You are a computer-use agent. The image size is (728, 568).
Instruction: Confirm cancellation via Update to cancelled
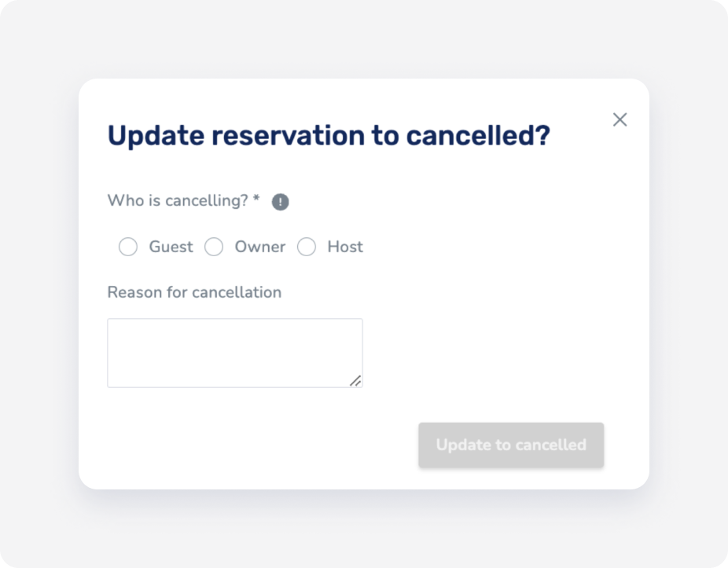(510, 445)
